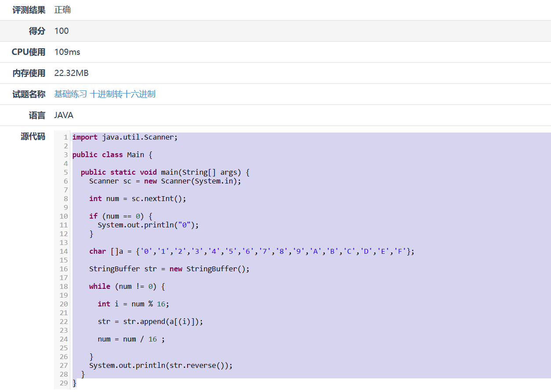Click the 源代码 label
This screenshot has width=551, height=392.
tap(33, 137)
